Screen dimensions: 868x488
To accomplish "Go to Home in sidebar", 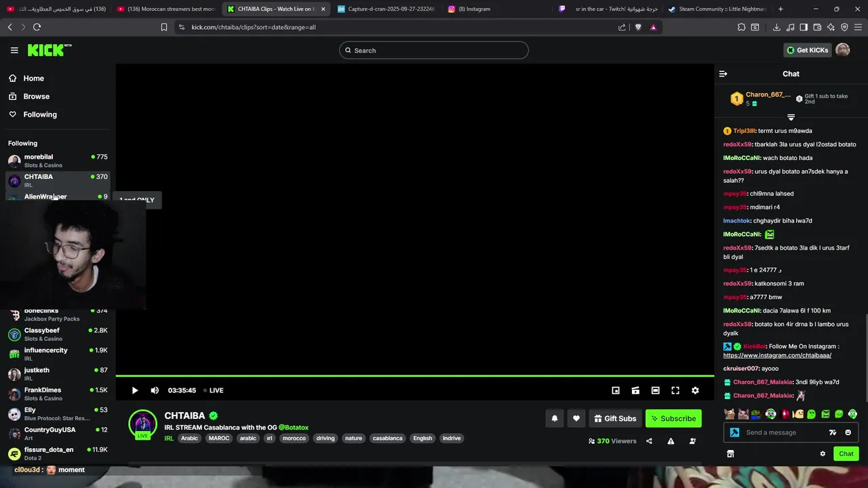I will click(27, 79).
